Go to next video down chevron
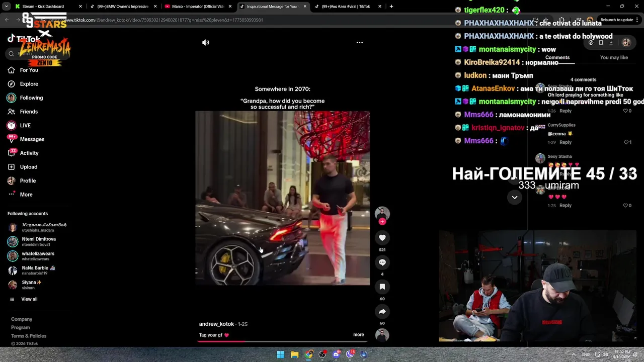644x362 pixels. [x=515, y=198]
